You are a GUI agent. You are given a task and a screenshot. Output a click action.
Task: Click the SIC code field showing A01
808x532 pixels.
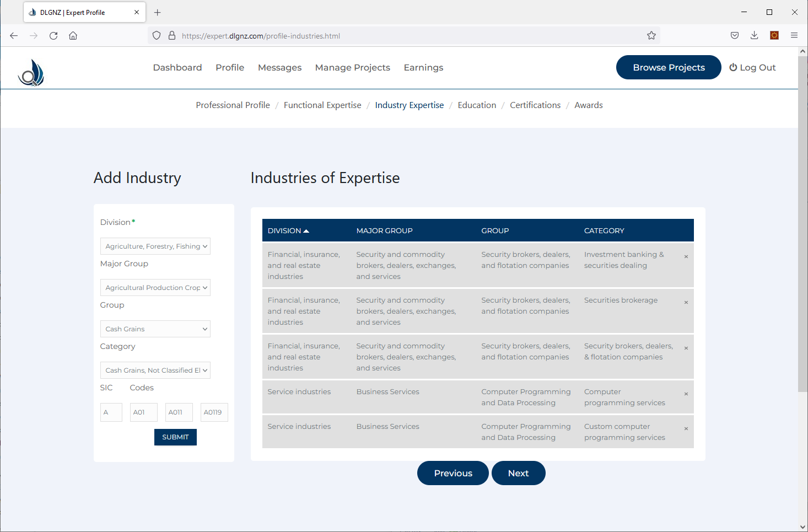(144, 412)
